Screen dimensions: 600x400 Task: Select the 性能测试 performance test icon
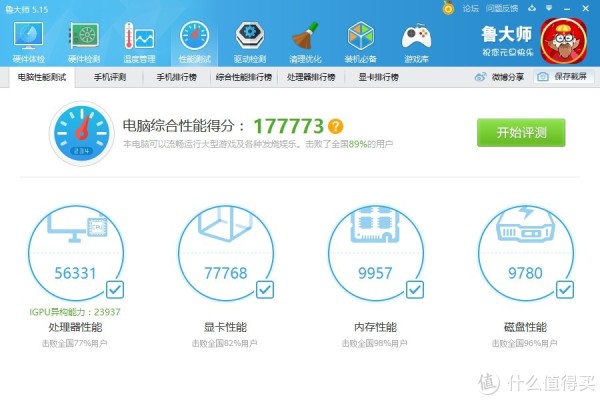194,42
